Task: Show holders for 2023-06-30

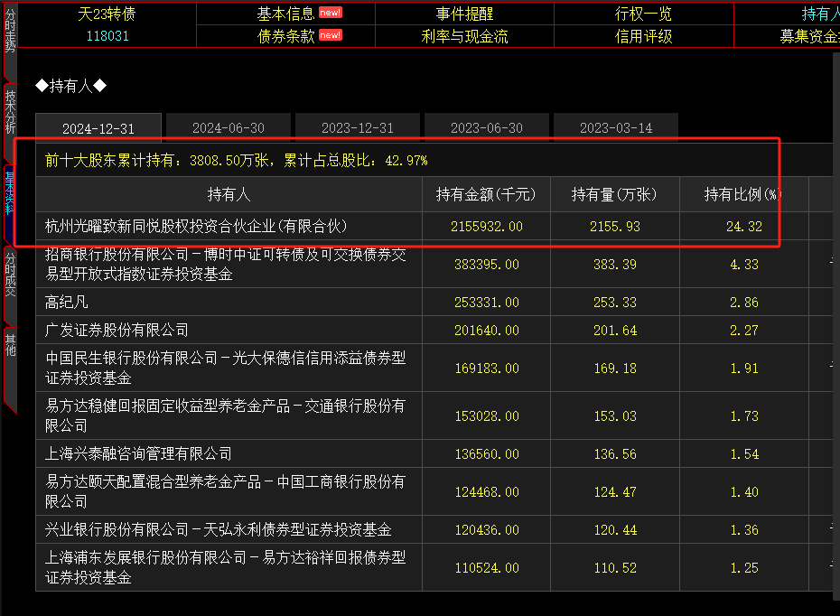Action: (x=487, y=127)
